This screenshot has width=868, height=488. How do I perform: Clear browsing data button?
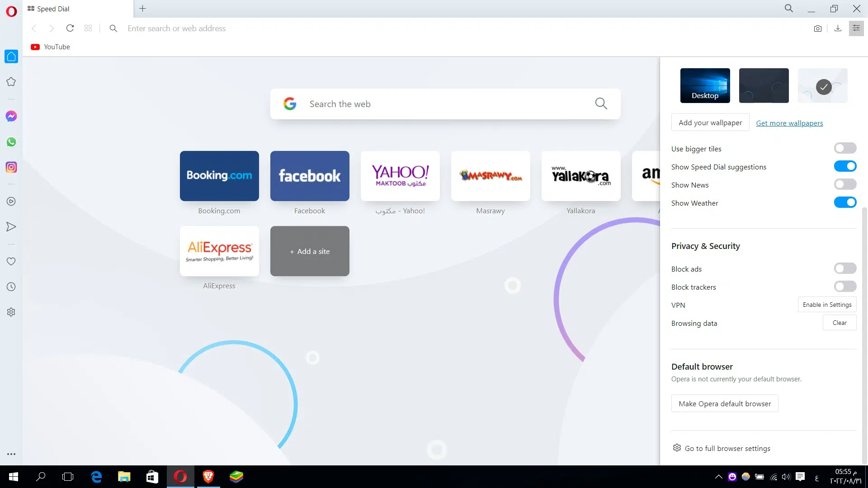(840, 323)
